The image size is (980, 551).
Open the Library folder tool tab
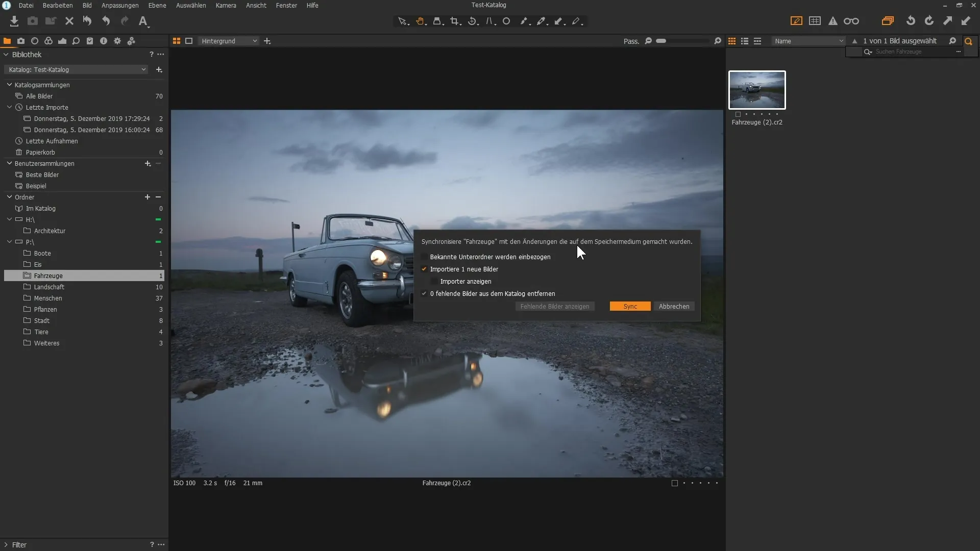click(x=7, y=41)
